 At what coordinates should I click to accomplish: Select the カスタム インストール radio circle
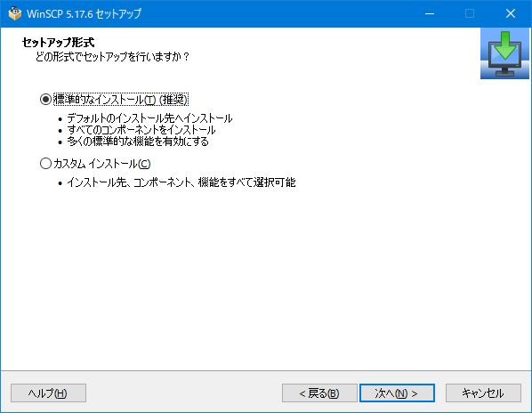coord(45,164)
